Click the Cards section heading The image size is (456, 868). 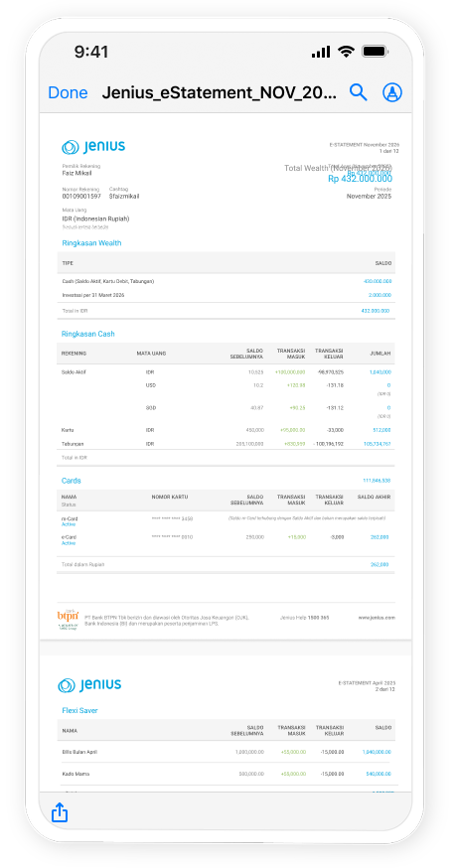pyautogui.click(x=71, y=481)
